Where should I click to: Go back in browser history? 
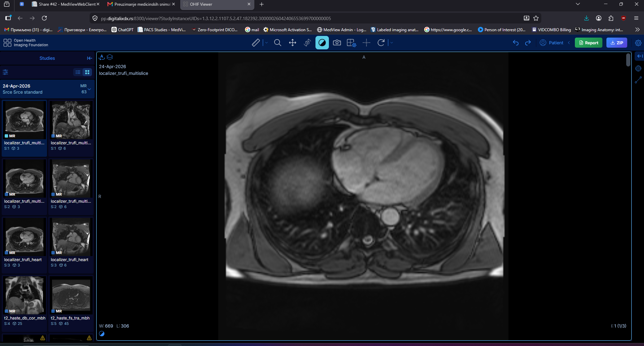click(x=20, y=18)
